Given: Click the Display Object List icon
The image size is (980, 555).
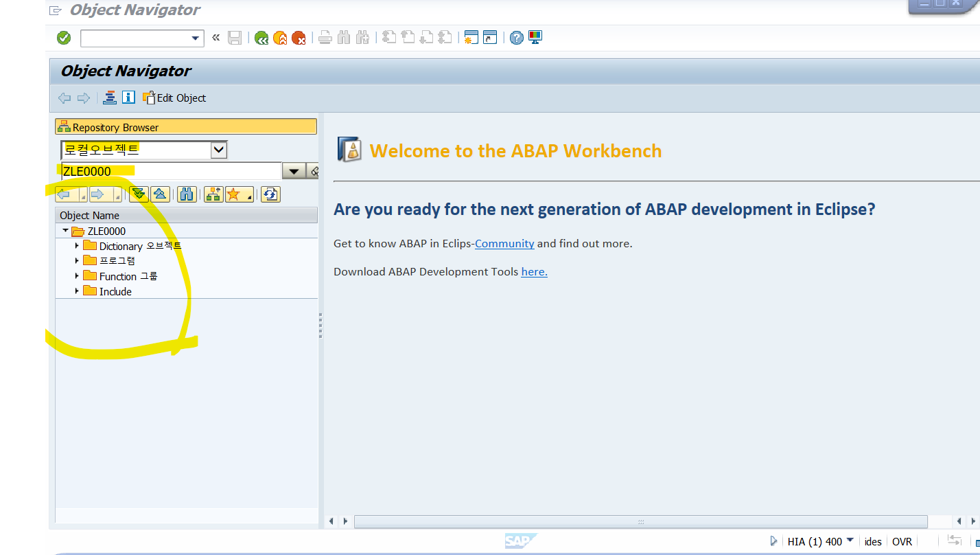Looking at the screenshot, I should (x=110, y=98).
